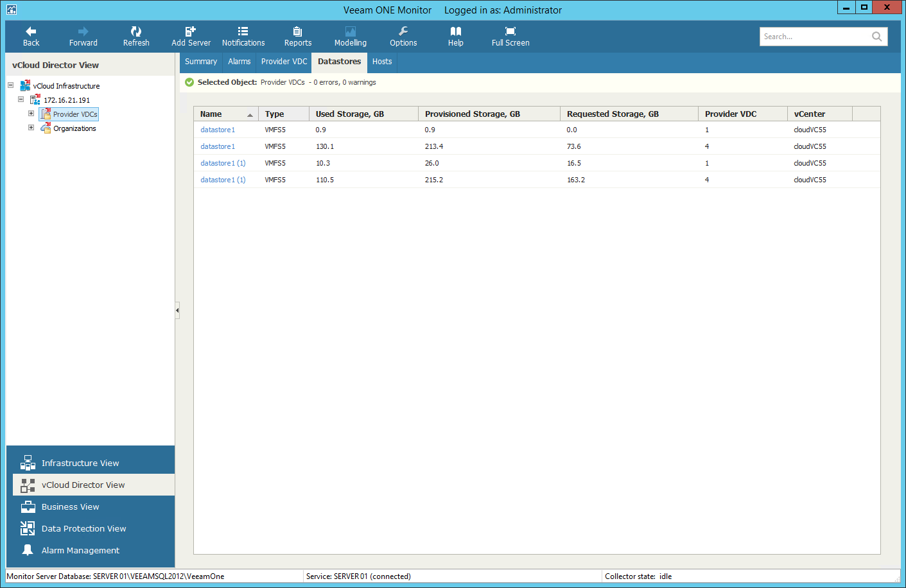The width and height of the screenshot is (906, 588).
Task: Switch to the Hosts tab
Action: 382,62
